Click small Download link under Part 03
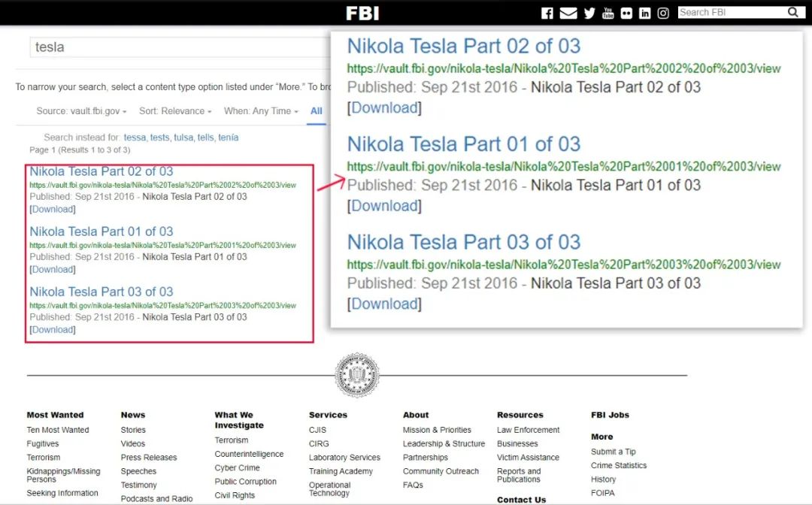 point(53,329)
